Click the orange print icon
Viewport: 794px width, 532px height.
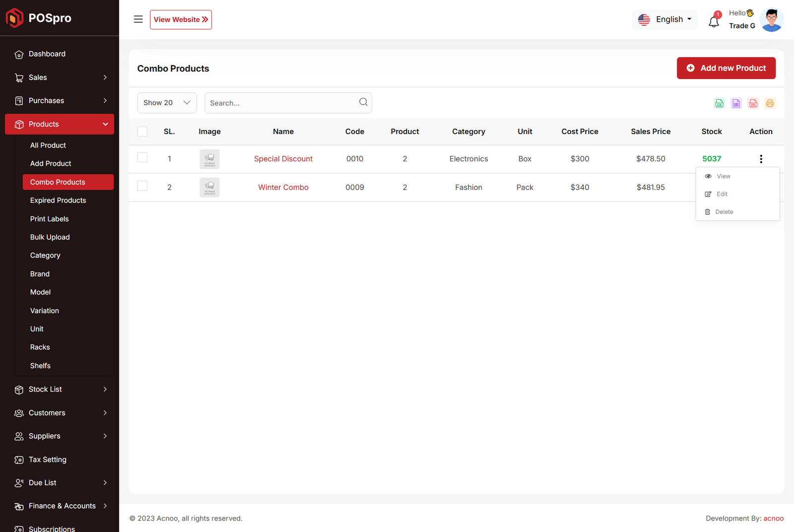[x=770, y=103]
